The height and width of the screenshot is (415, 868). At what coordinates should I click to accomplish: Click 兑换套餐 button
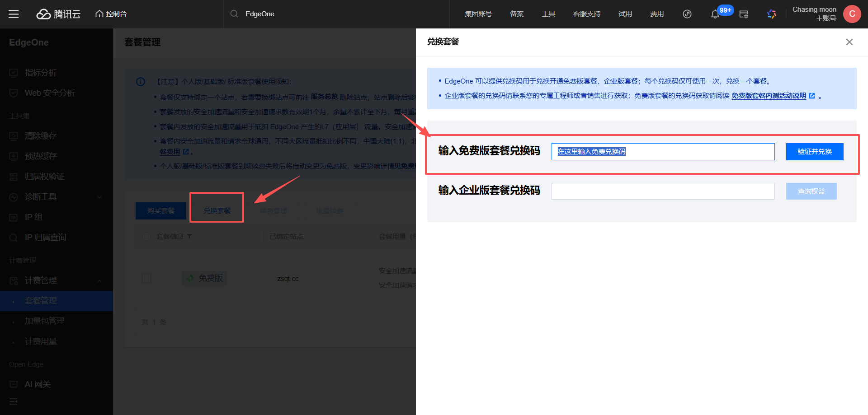pos(217,211)
